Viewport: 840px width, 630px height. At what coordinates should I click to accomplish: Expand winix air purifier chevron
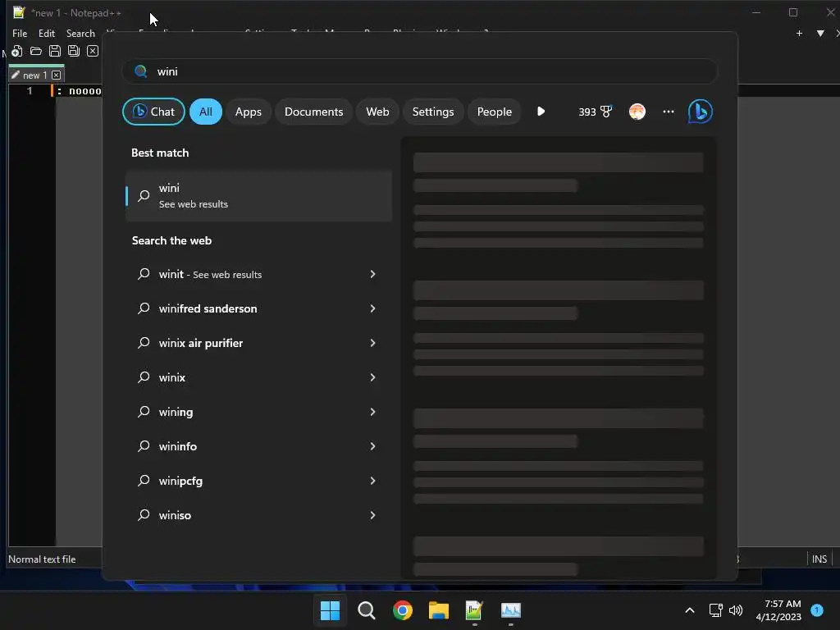tap(373, 343)
